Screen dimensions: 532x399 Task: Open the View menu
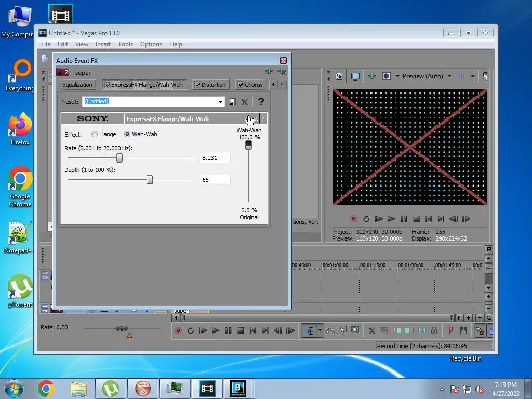[x=82, y=44]
